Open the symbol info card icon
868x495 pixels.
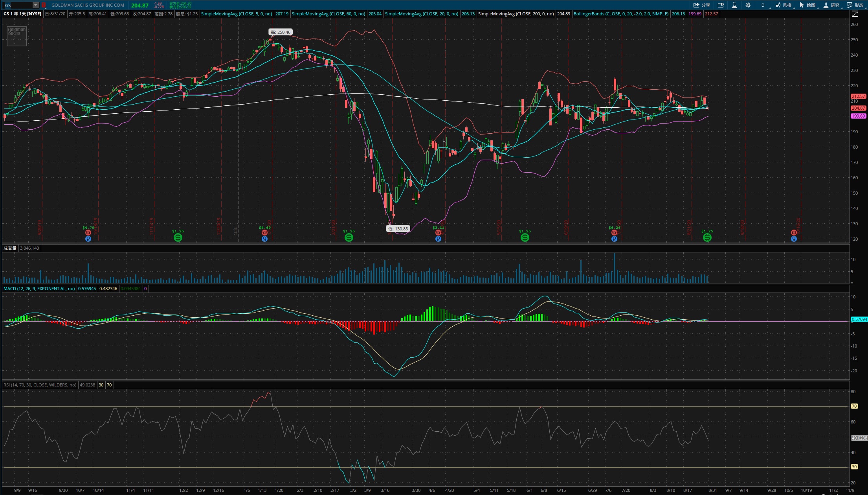721,5
